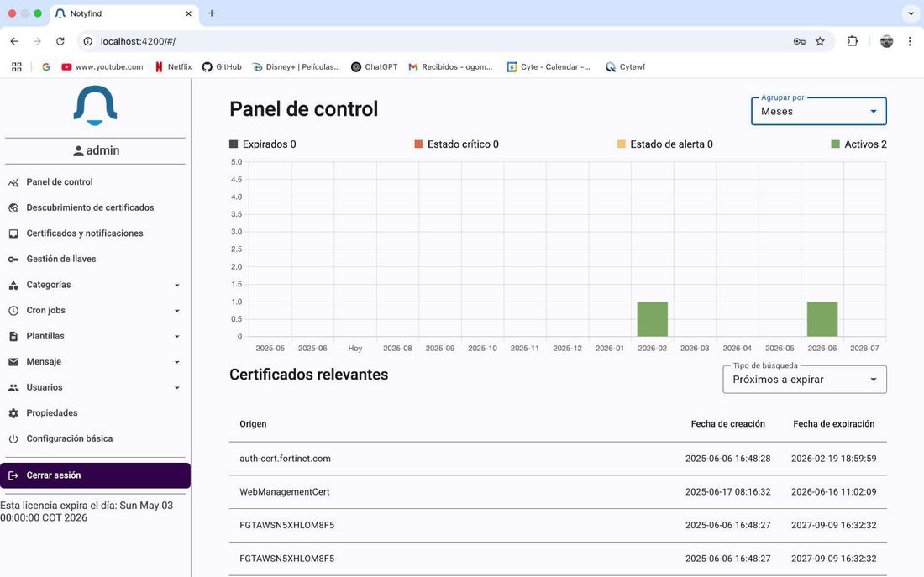Click the Panel de control chart icon
The height and width of the screenshot is (577, 924).
point(13,183)
